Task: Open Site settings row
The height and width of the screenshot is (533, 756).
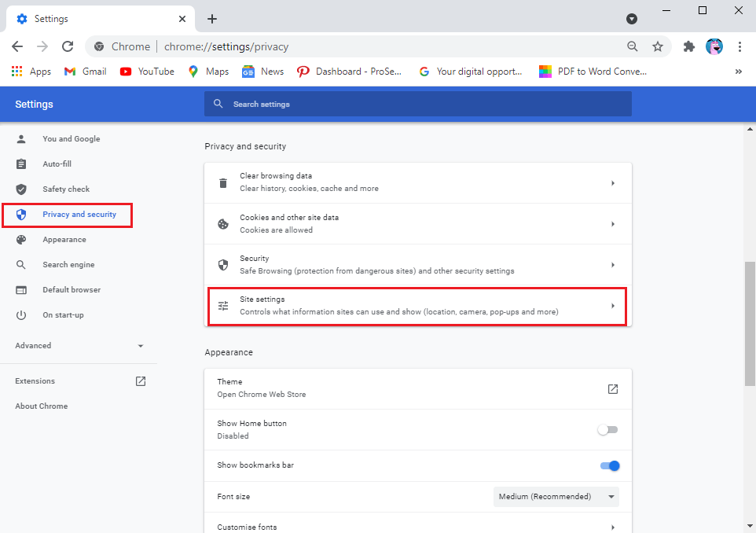Action: tap(417, 306)
